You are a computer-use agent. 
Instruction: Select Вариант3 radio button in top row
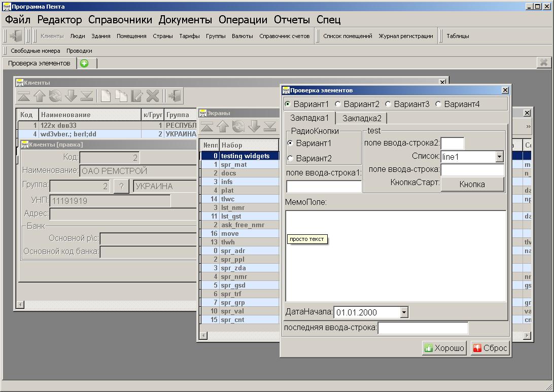pyautogui.click(x=388, y=104)
